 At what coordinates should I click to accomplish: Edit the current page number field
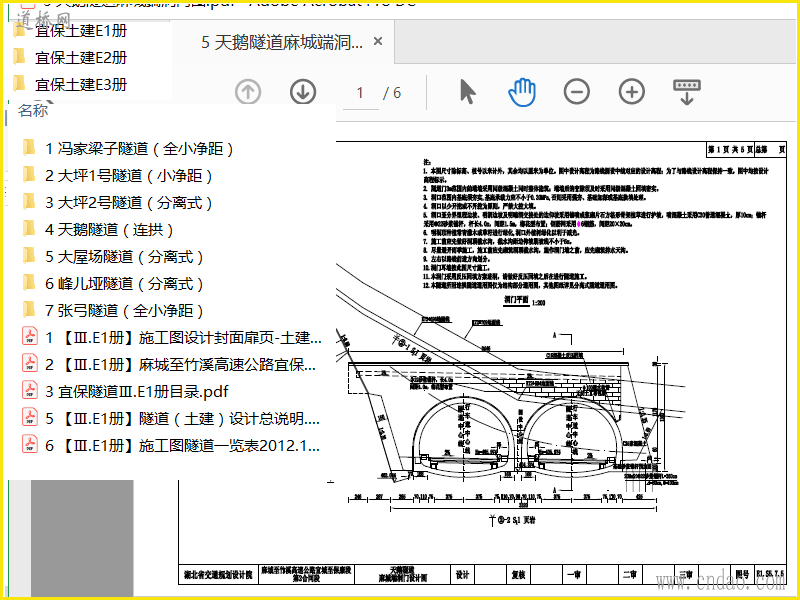(x=360, y=93)
